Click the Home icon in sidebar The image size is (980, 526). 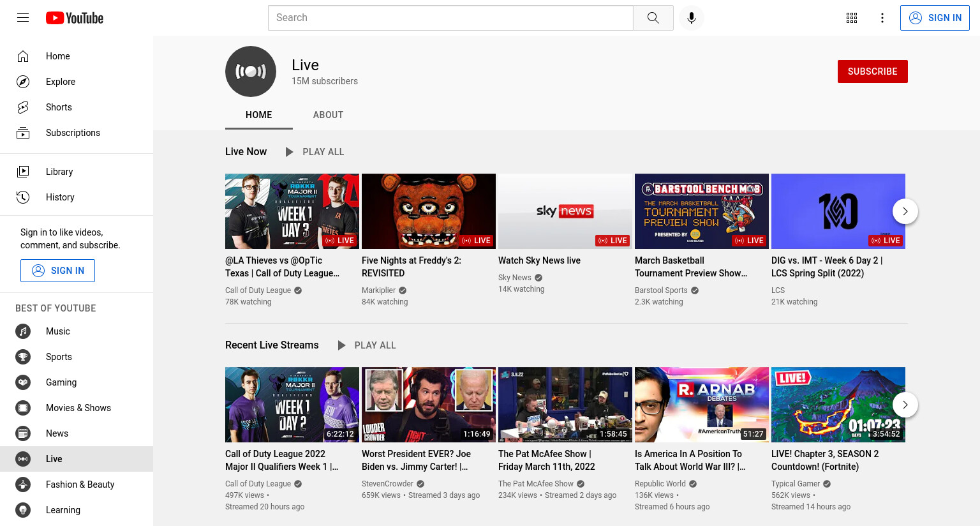[x=23, y=56]
